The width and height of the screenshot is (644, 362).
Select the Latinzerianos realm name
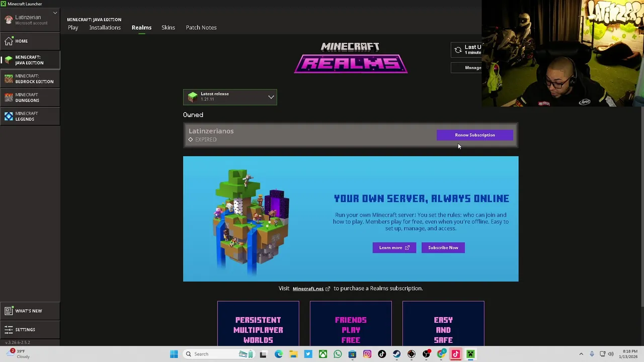(x=211, y=131)
